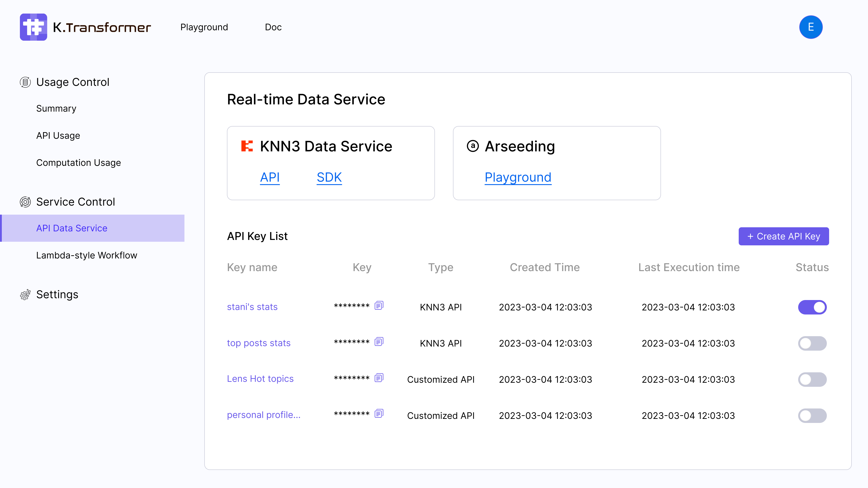Click the Usage Control coin icon
This screenshot has width=868, height=488.
coord(25,82)
